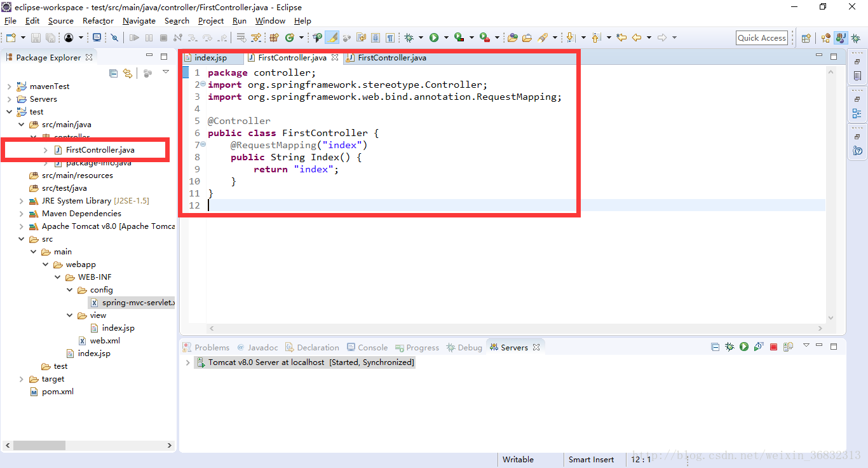Click the Publish to server icon
The height and width of the screenshot is (468, 868).
tap(788, 347)
